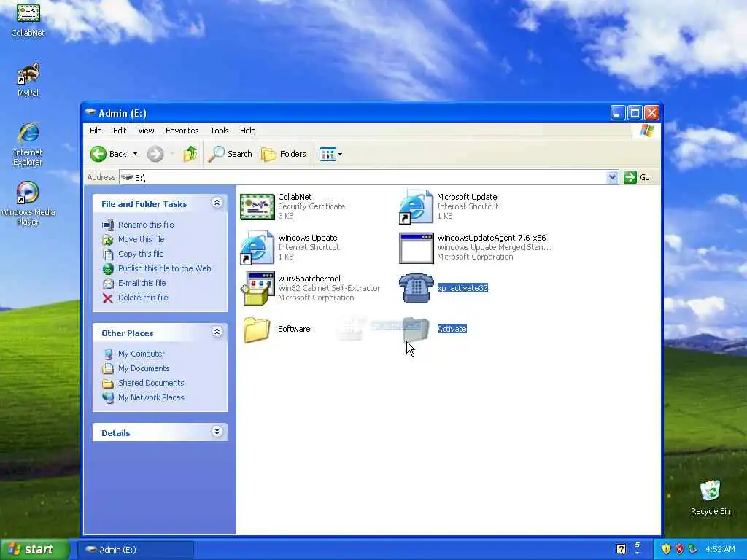Open the Search pane in toolbar
This screenshot has width=747, height=560.
click(231, 154)
